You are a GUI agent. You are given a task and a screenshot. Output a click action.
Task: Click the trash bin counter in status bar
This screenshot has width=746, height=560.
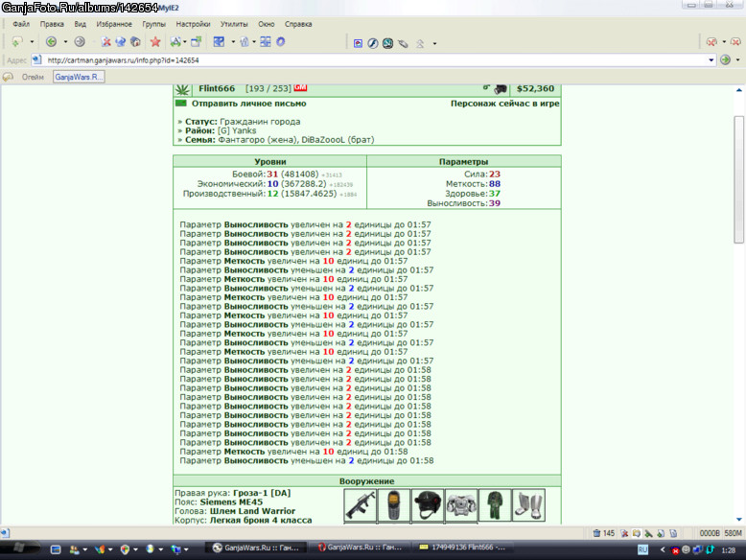tap(603, 533)
